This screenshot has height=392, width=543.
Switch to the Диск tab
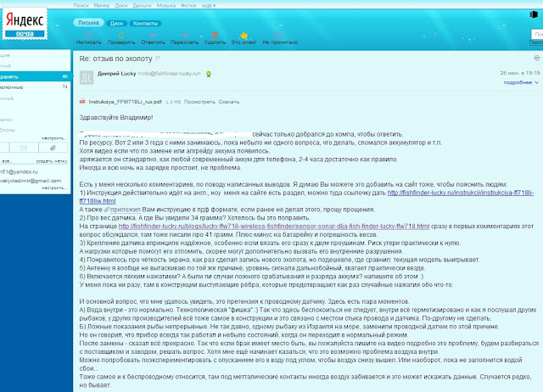[117, 23]
